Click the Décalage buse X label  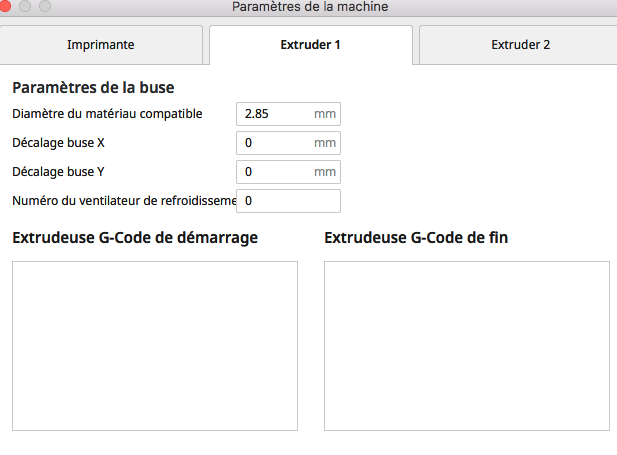(x=58, y=143)
